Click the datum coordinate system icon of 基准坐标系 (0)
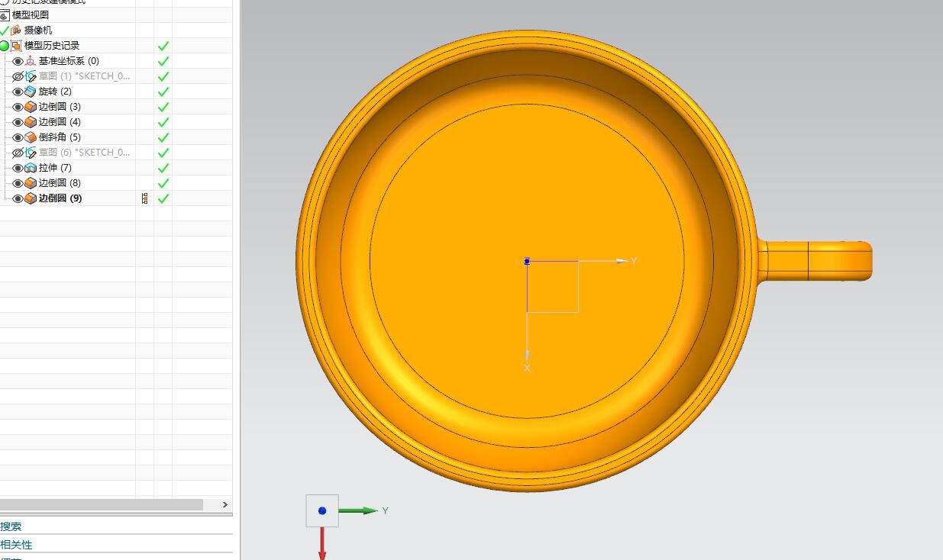This screenshot has width=943, height=560. (x=31, y=61)
